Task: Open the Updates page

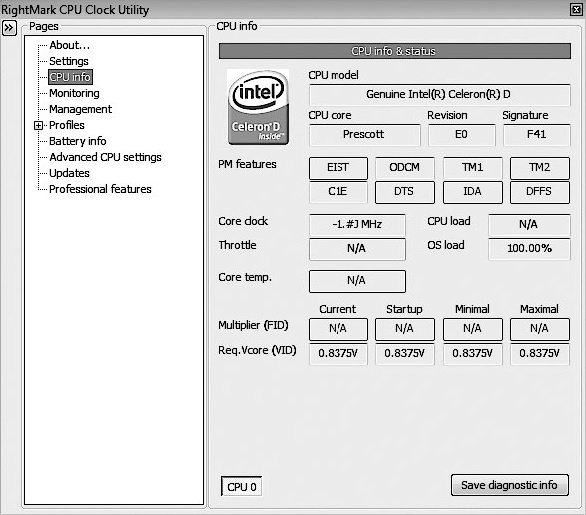Action: pos(70,173)
